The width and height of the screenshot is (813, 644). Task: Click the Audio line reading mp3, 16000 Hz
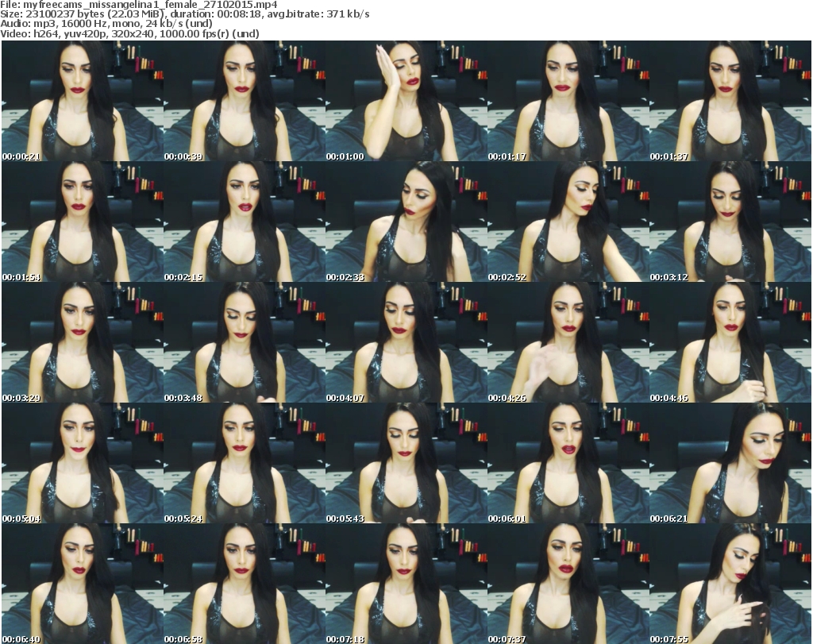(x=106, y=24)
